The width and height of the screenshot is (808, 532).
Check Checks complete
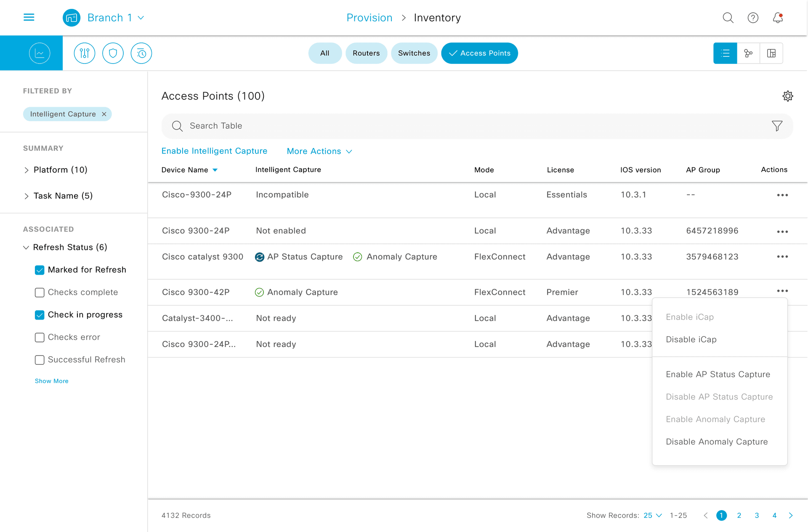coord(40,292)
